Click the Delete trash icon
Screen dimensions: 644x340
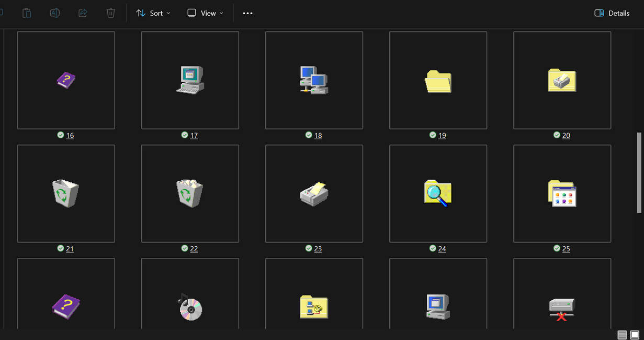coord(110,13)
